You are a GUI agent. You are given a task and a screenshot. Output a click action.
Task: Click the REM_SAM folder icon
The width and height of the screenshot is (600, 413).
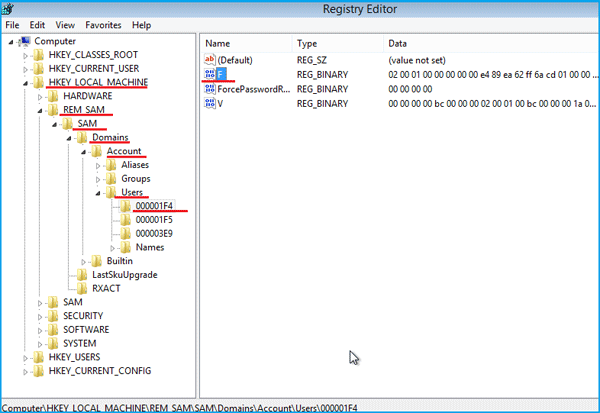pyautogui.click(x=53, y=110)
